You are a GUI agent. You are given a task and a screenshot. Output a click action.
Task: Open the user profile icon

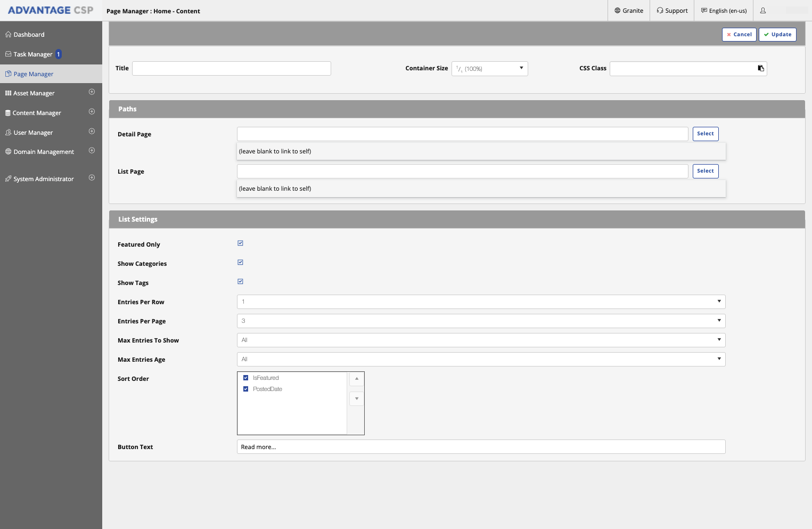click(763, 11)
